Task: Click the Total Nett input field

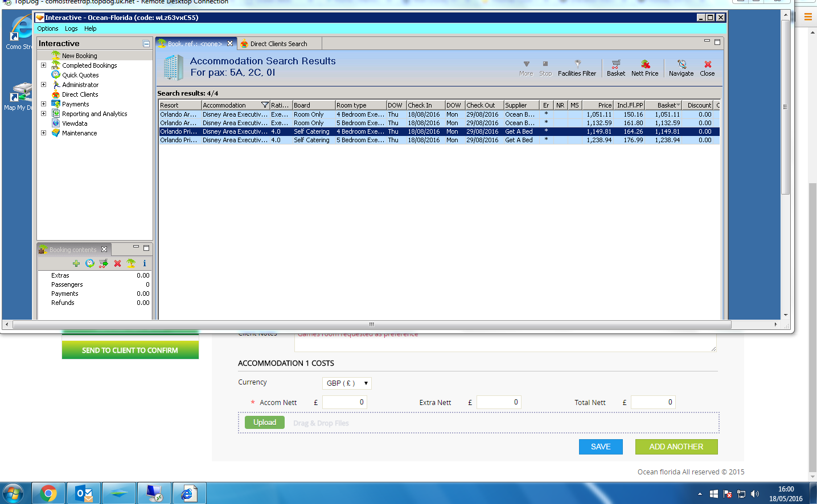Action: point(653,402)
